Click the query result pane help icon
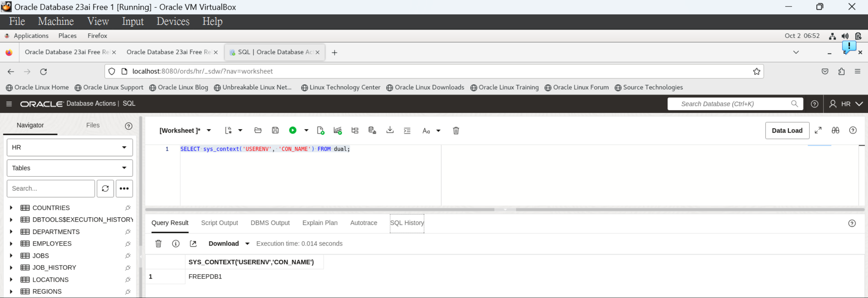Viewport: 868px width, 298px height. (x=852, y=223)
